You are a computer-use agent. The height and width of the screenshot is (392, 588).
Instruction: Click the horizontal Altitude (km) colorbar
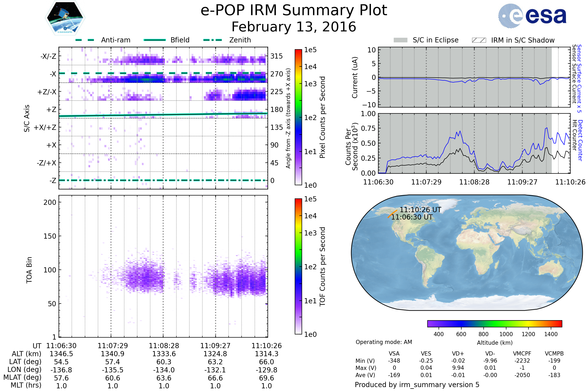(494, 323)
